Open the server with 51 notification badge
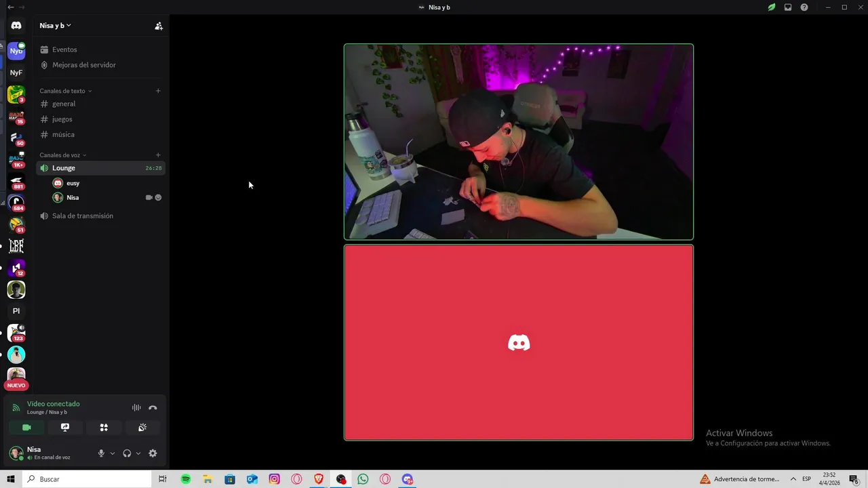This screenshot has height=488, width=868. tap(16, 224)
